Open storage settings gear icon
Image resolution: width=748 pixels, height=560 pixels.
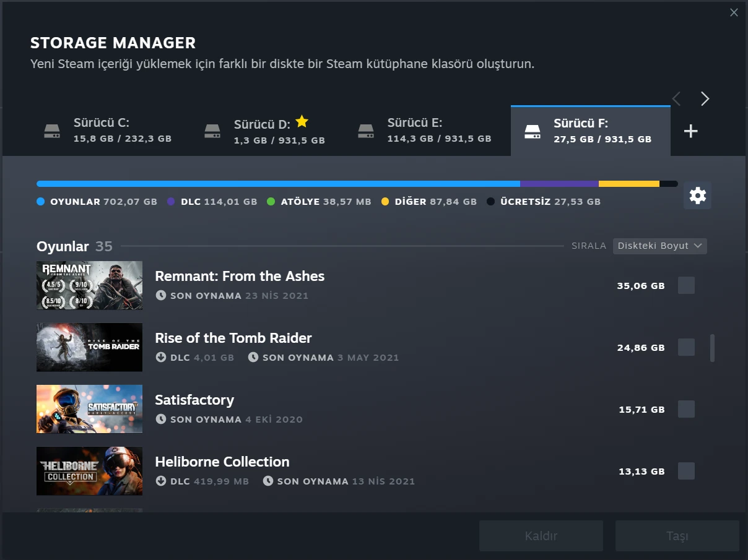coord(697,196)
